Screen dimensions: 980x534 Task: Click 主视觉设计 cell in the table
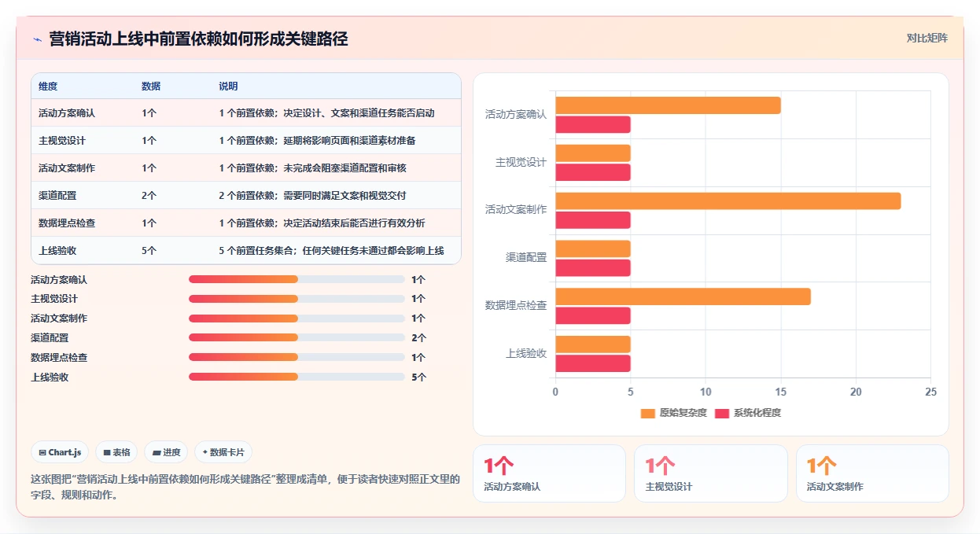[62, 141]
